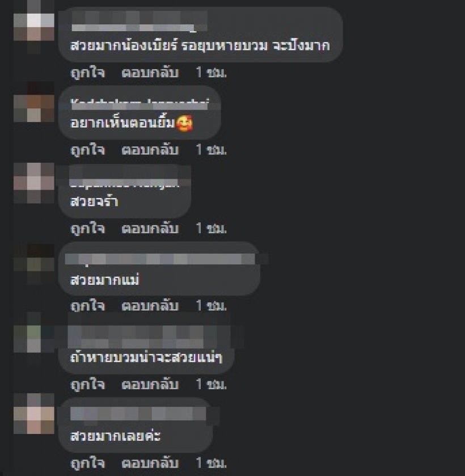Click ตอบกลับ under 'อยากเห็นตอนยิ้ม'
The width and height of the screenshot is (465, 476).
click(x=150, y=150)
